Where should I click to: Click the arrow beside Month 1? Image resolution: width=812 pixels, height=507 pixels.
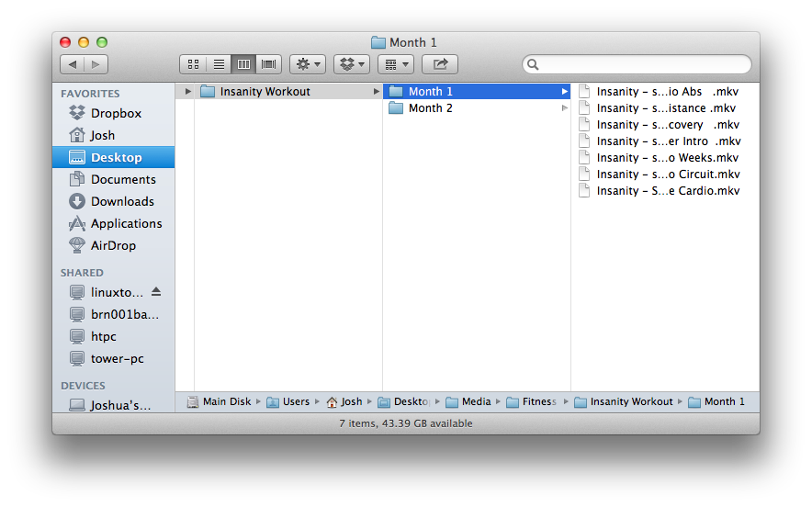(x=565, y=92)
